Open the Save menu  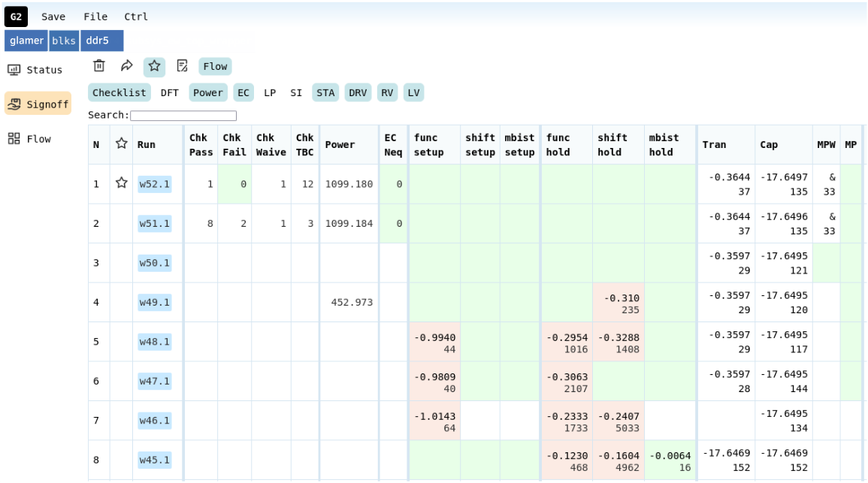pos(53,17)
